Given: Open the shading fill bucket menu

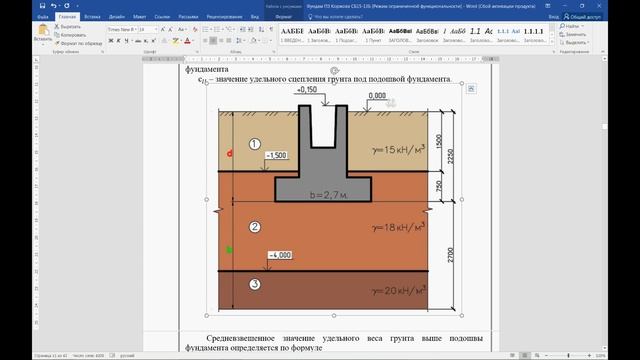Looking at the screenshot, I should (254, 40).
